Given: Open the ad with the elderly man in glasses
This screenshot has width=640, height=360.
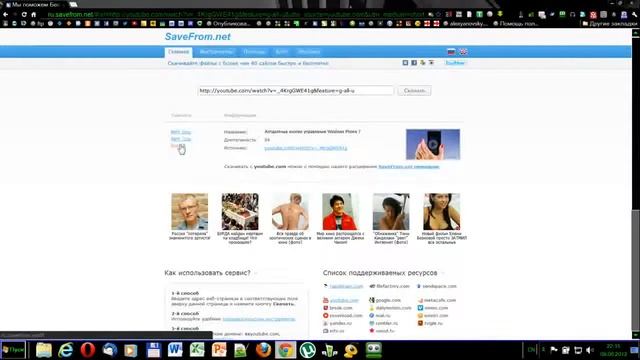Looking at the screenshot, I should (x=189, y=211).
